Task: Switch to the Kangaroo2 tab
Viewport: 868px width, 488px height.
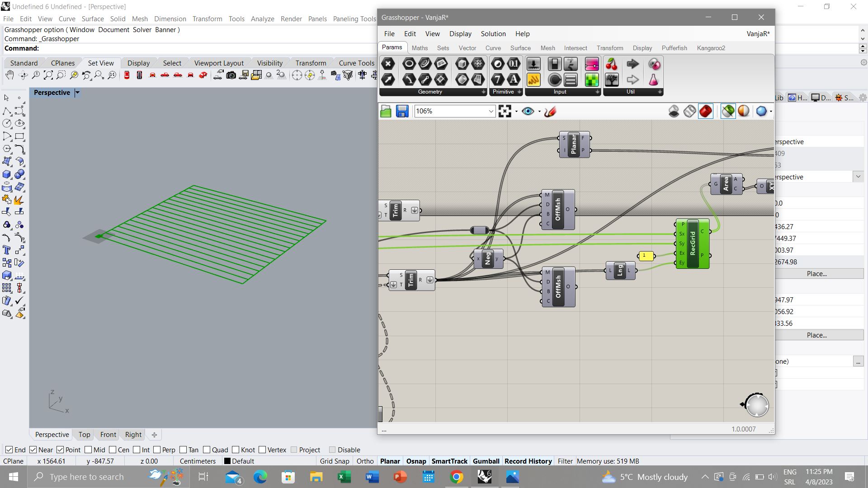Action: tap(711, 48)
